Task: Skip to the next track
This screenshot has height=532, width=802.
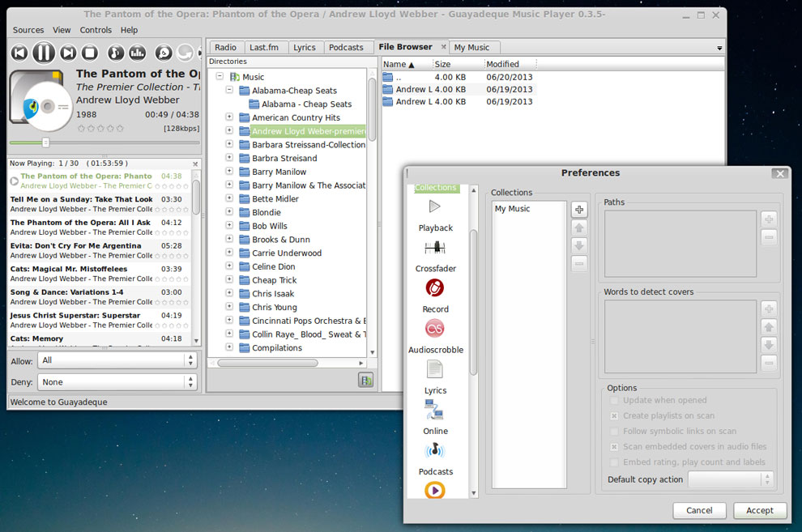Action: pyautogui.click(x=68, y=53)
